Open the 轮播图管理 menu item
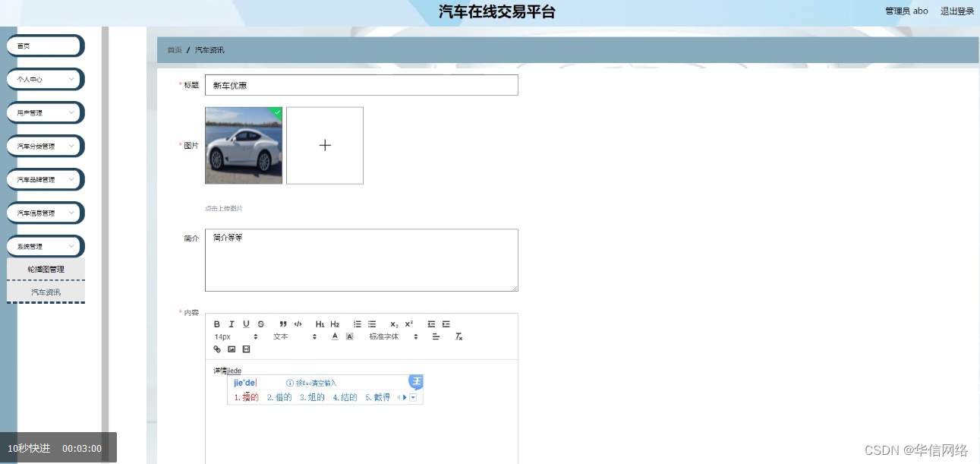 click(x=45, y=269)
